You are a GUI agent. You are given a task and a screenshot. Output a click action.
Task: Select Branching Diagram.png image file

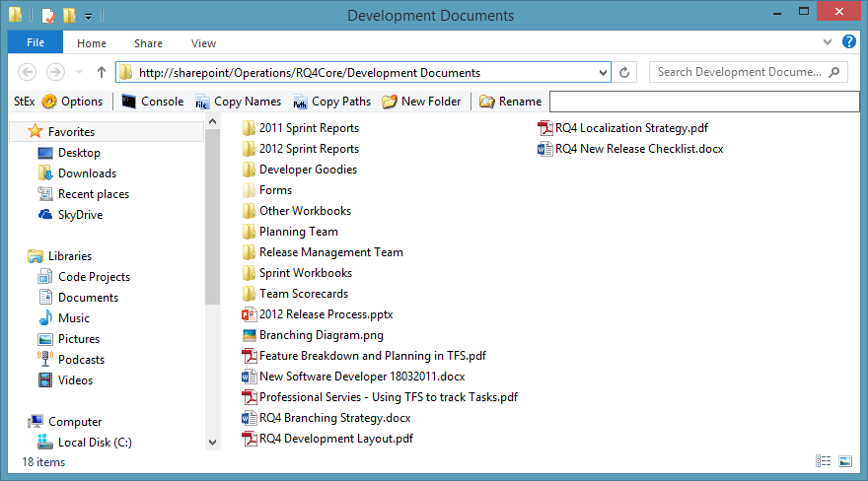(x=313, y=335)
